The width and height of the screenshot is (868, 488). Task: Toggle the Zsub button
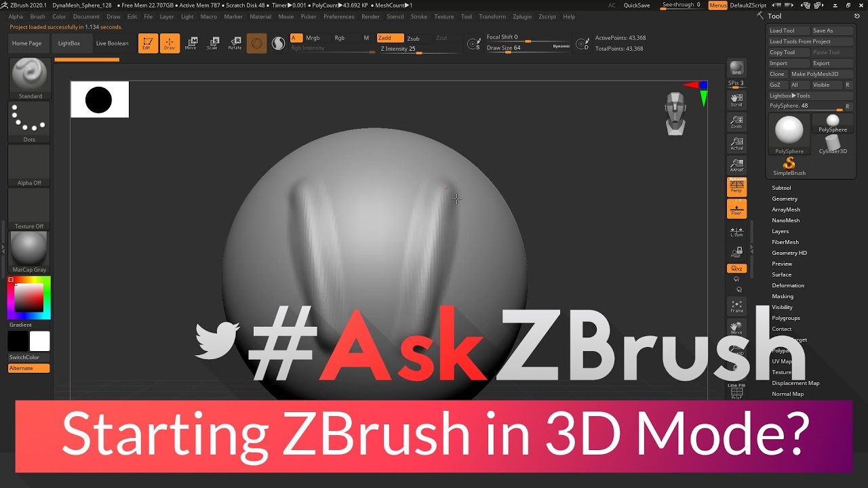(413, 38)
